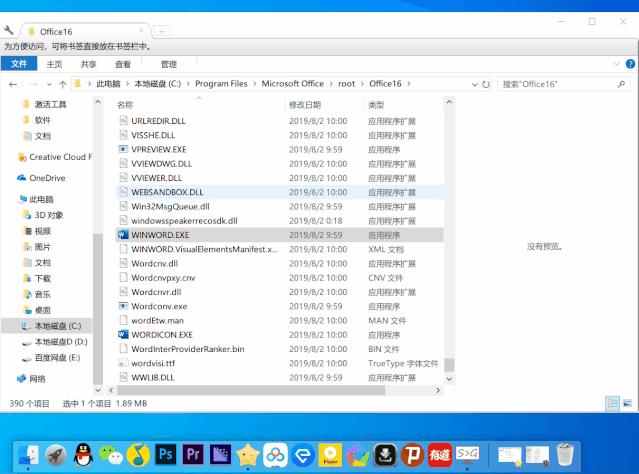This screenshot has height=474, width=639.
Task: Navigate to root breadcrumb
Action: click(346, 84)
